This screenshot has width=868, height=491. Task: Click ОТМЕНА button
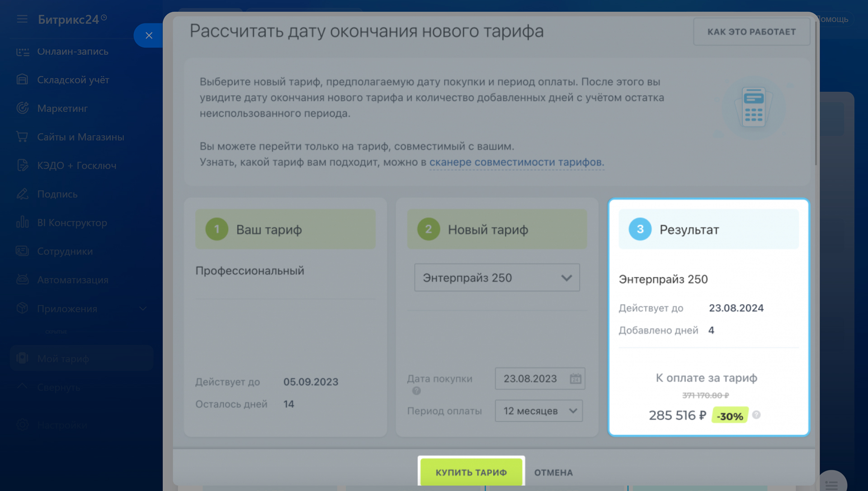[553, 472]
